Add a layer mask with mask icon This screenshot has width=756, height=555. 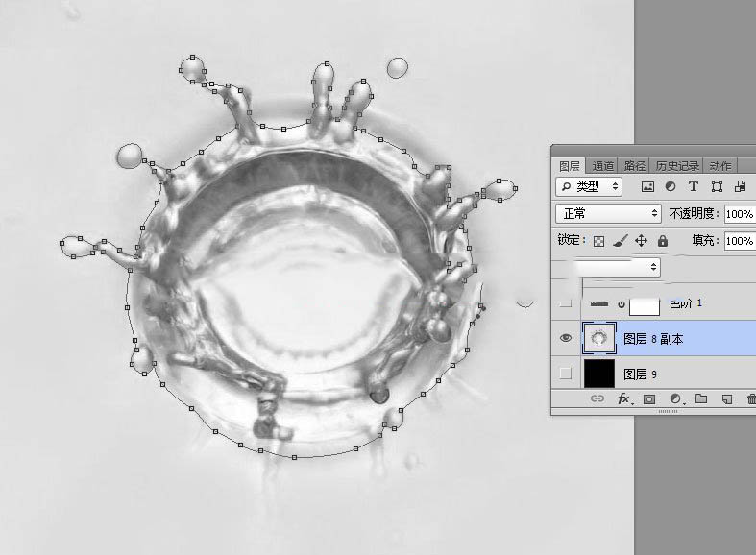tap(649, 398)
